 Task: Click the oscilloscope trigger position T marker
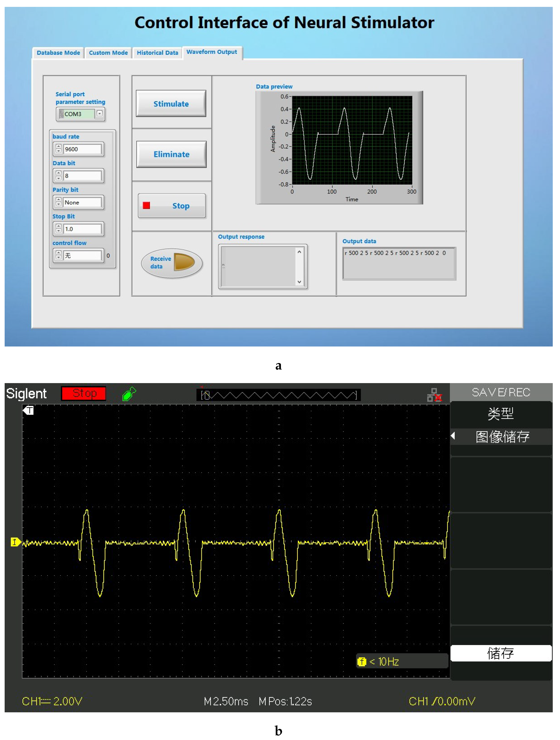29,410
